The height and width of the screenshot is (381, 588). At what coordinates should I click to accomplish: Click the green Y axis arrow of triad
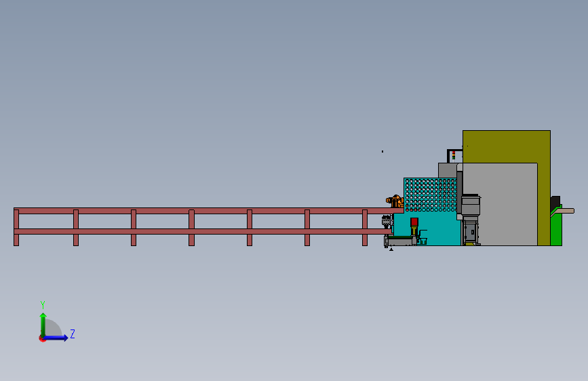[43, 324]
